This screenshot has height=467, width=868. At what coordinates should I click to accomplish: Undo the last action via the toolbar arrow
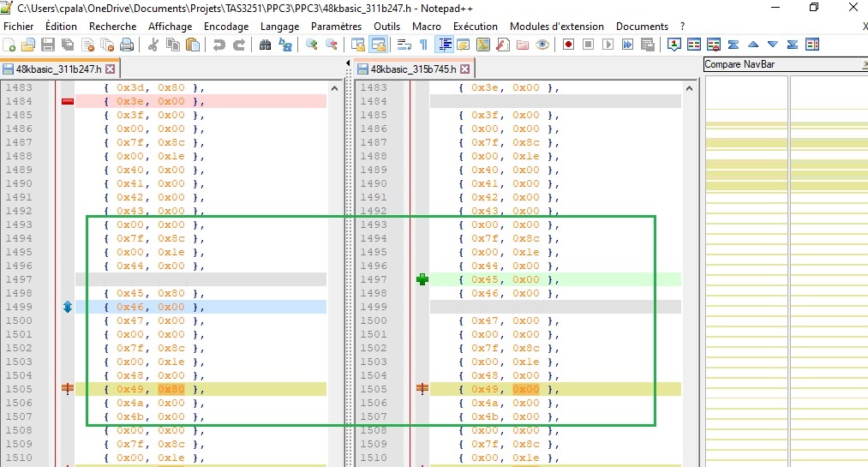point(219,45)
